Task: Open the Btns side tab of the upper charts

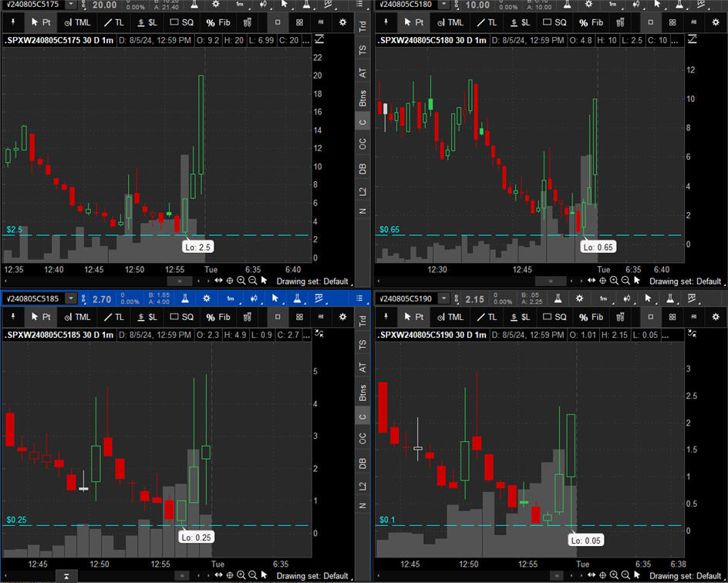Action: 362,99
